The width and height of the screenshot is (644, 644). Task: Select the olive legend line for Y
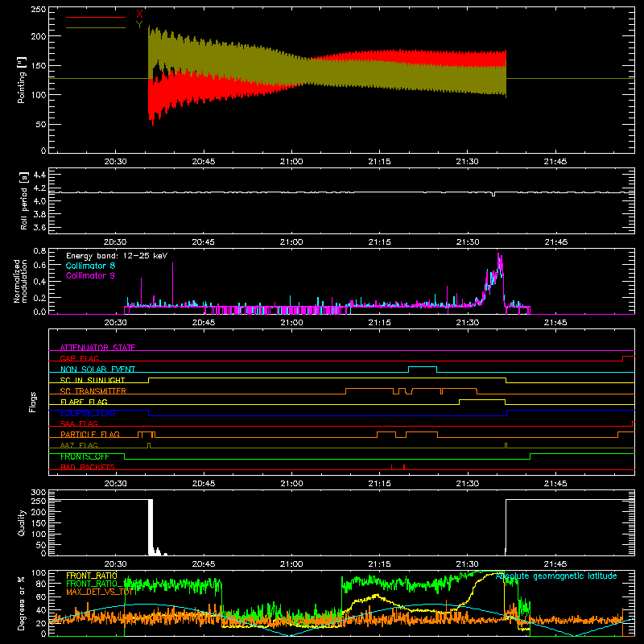tap(96, 27)
